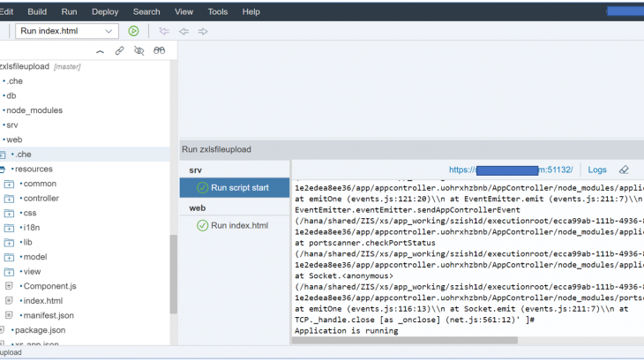Open the Run index.html configuration dropdown
The height and width of the screenshot is (362, 644).
(x=67, y=31)
